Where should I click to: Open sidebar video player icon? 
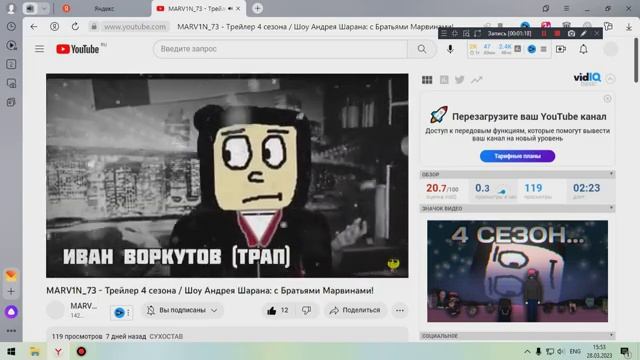11,45
